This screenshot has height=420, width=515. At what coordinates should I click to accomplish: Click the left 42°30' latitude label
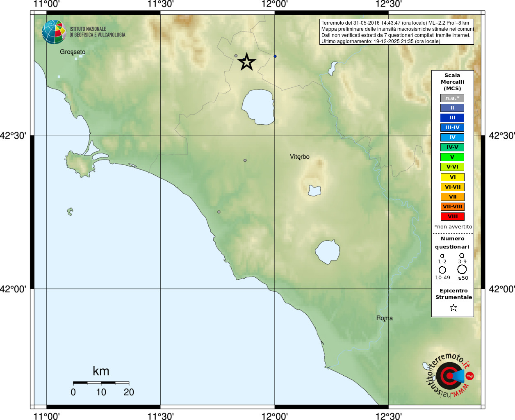point(13,135)
